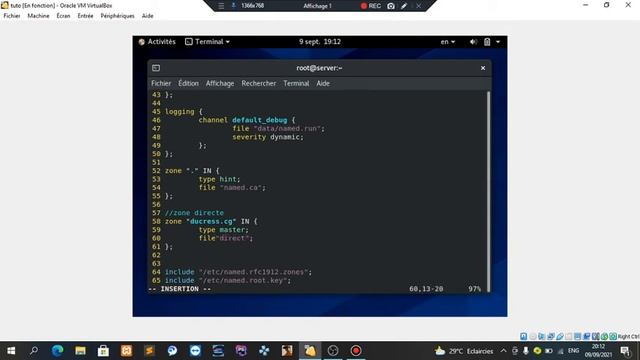640x360 pixels.
Task: Open VirtualBox Entrée menu
Action: (85, 16)
